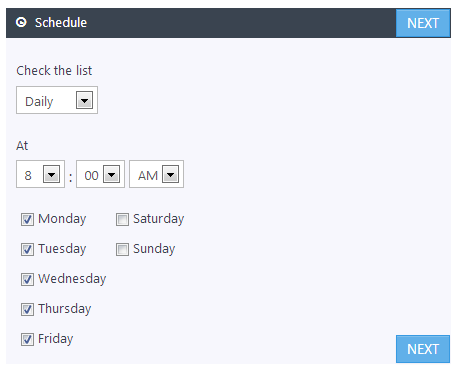Image resolution: width=454 pixels, height=370 pixels.
Task: Click the Schedule clock icon in header
Action: point(21,22)
